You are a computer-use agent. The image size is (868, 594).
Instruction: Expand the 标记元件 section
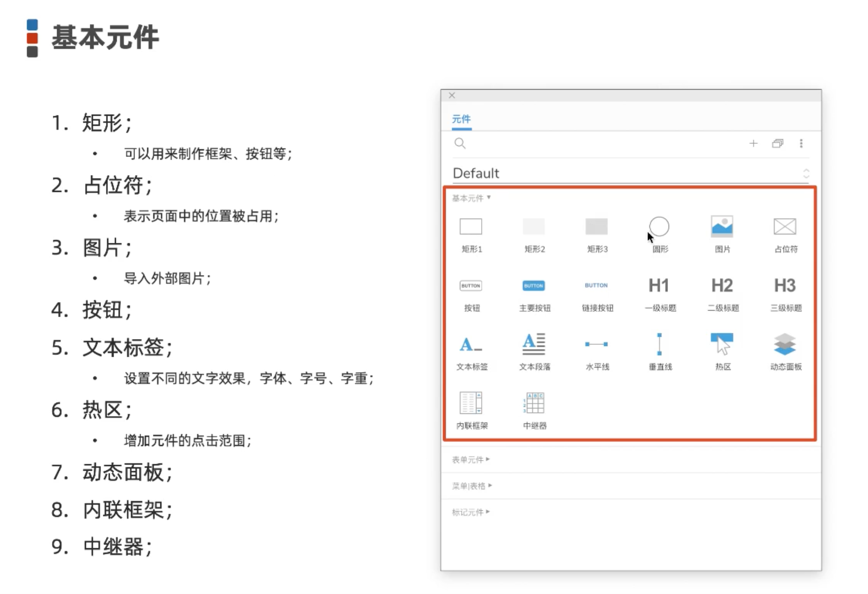470,512
